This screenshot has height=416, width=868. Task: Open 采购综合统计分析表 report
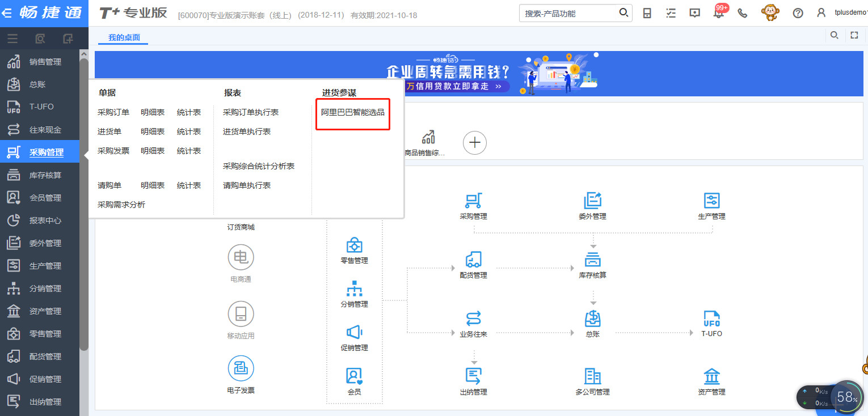(259, 166)
